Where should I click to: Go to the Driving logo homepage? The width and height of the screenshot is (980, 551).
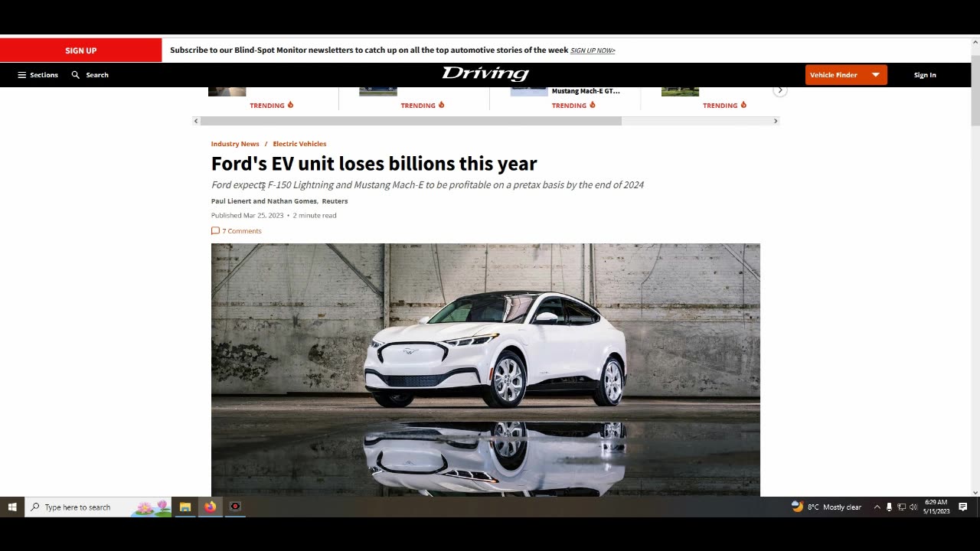(x=485, y=74)
